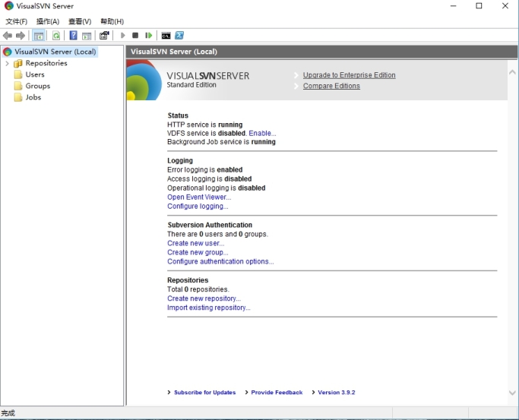Screen dimensions: 519x420
Task: Click the Forward arrow toolbar icon
Action: 21,36
